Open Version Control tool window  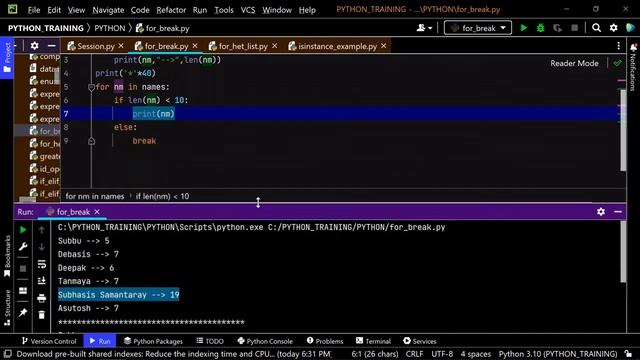click(x=49, y=341)
